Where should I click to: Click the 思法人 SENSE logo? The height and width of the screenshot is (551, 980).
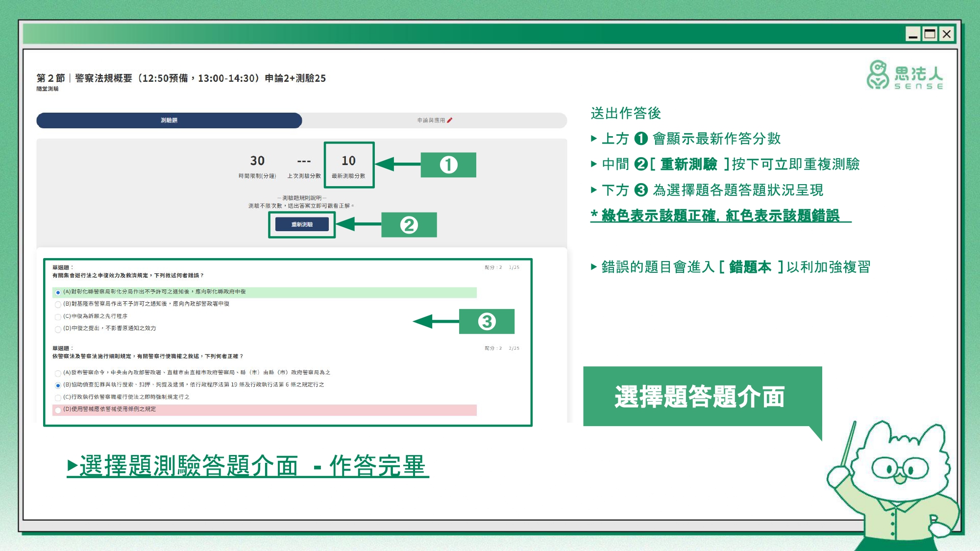tap(905, 75)
